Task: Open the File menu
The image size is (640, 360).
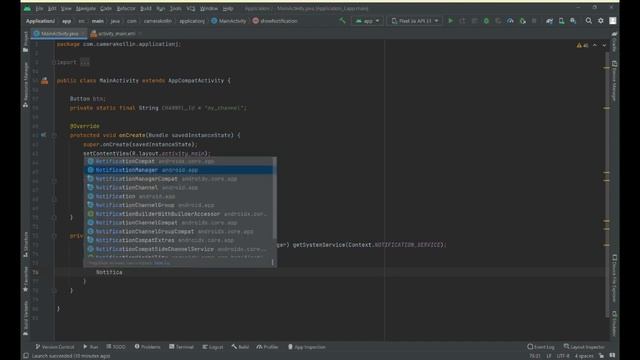Action: point(39,8)
